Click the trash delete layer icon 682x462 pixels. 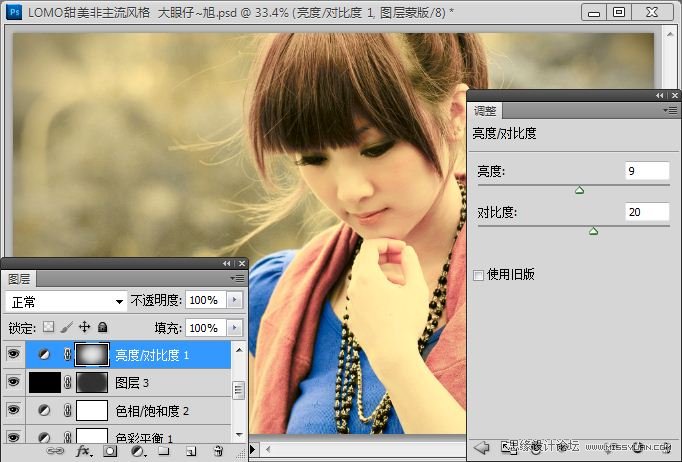click(218, 451)
